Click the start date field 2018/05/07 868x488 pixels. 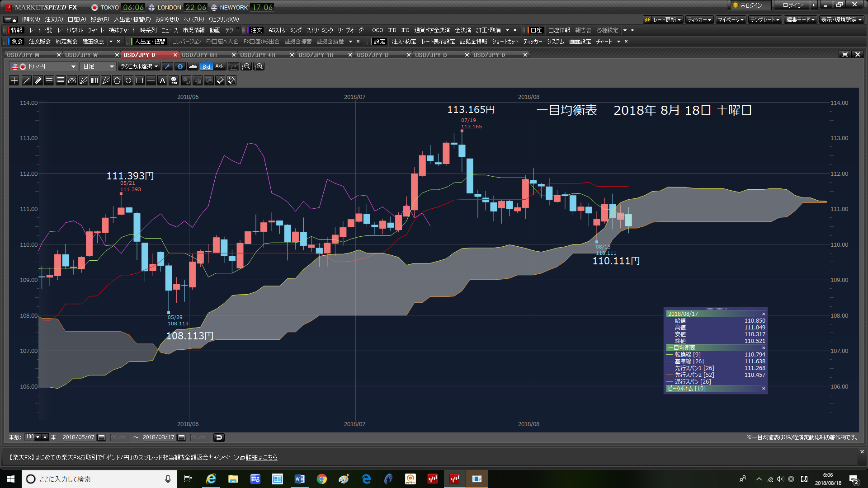[78, 437]
